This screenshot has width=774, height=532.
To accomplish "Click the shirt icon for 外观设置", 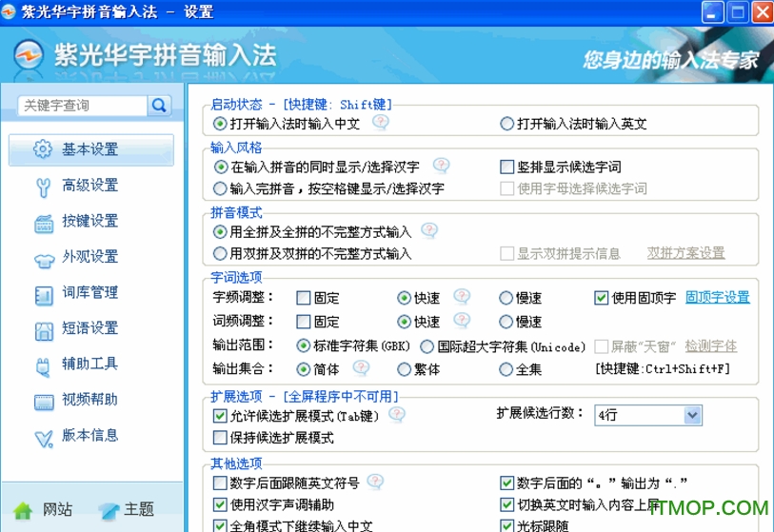I will [x=44, y=260].
